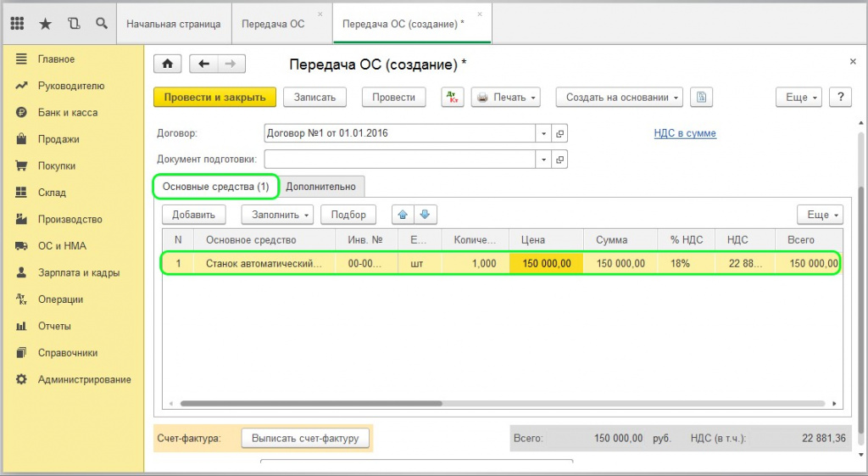
Task: Click the 18% НДС rate cell
Action: click(x=685, y=263)
